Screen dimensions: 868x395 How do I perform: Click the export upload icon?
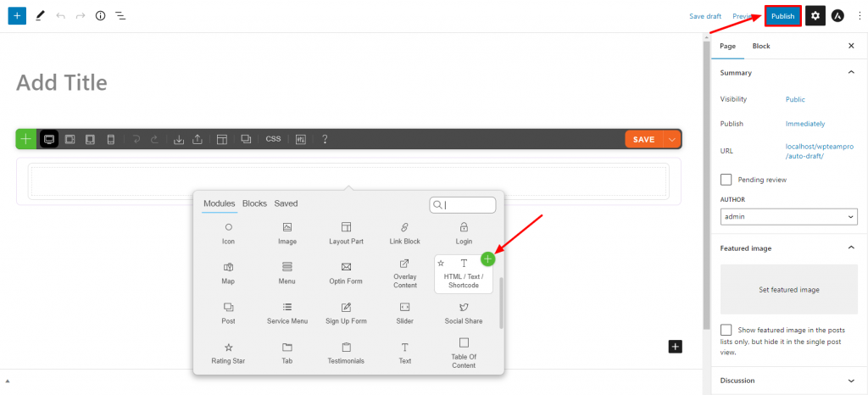pos(197,139)
